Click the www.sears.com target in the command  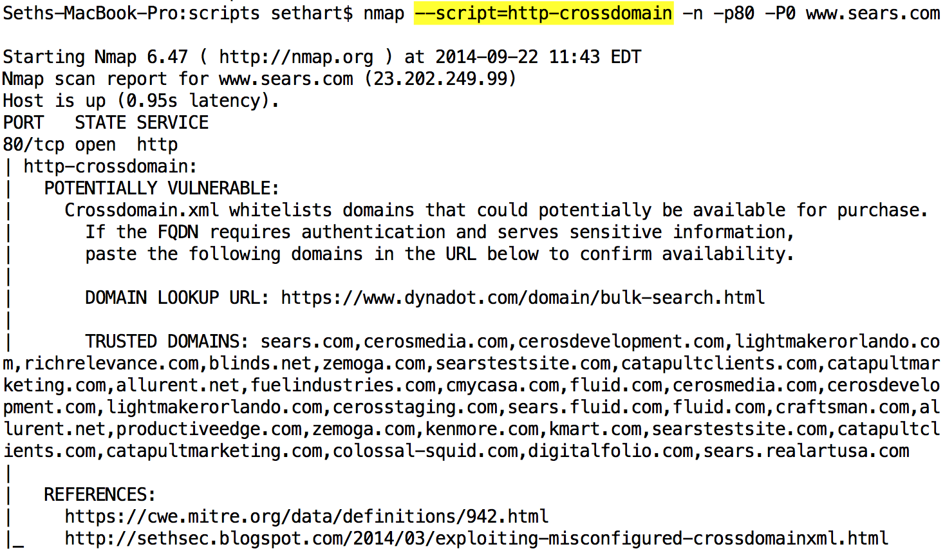tap(873, 14)
